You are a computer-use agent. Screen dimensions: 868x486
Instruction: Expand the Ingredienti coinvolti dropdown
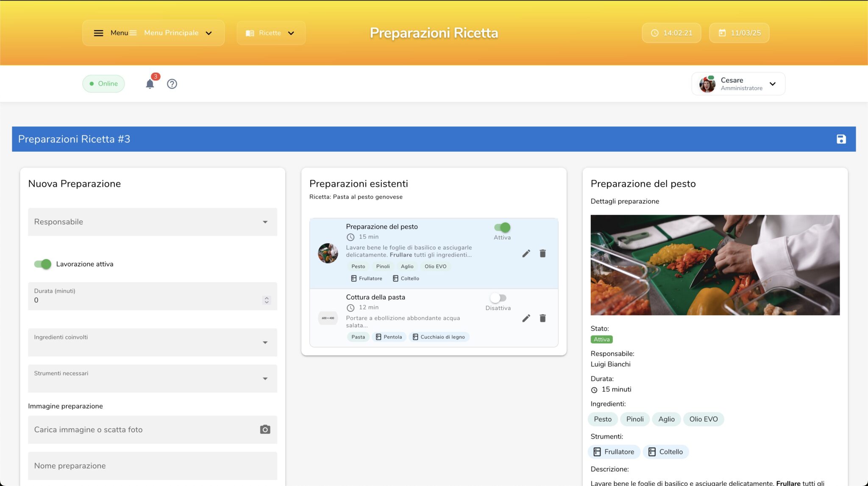pos(152,342)
